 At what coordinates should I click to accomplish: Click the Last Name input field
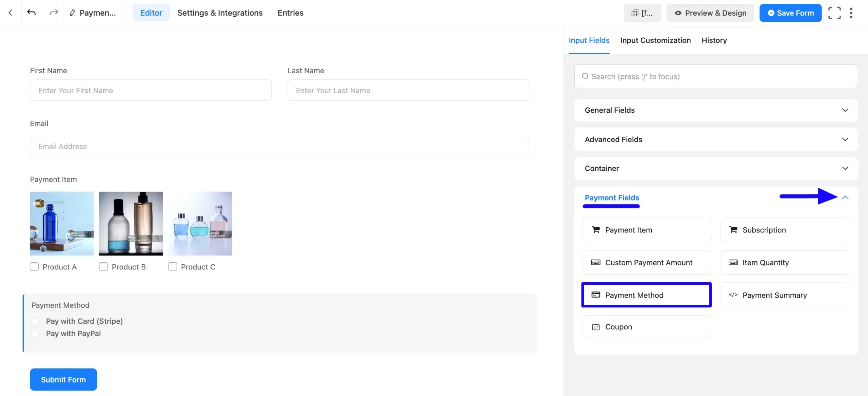click(x=408, y=90)
